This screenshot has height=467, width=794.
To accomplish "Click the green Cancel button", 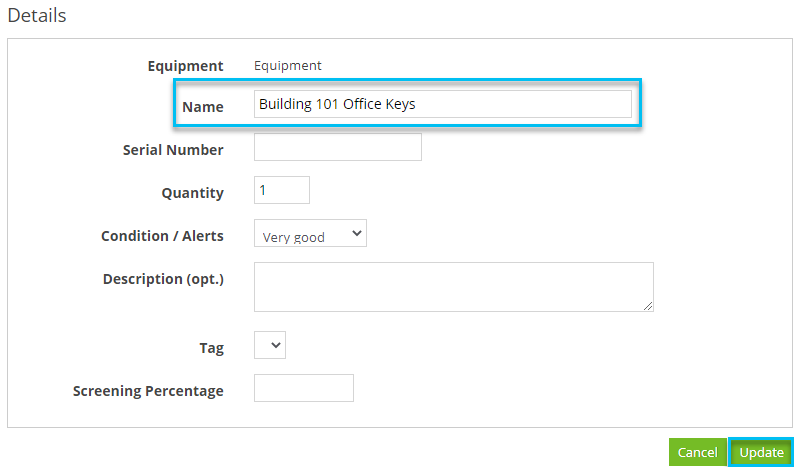I will [697, 452].
